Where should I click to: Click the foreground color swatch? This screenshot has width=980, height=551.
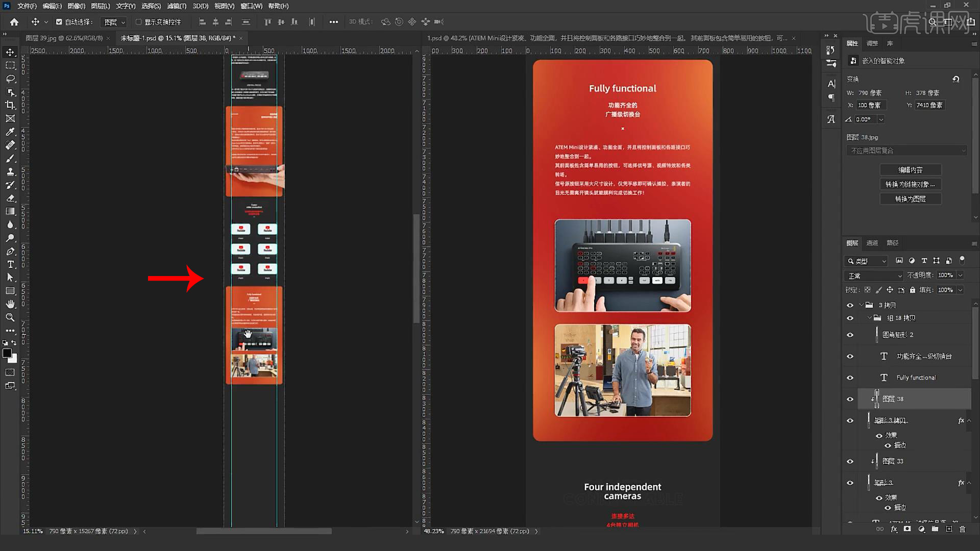(x=7, y=353)
